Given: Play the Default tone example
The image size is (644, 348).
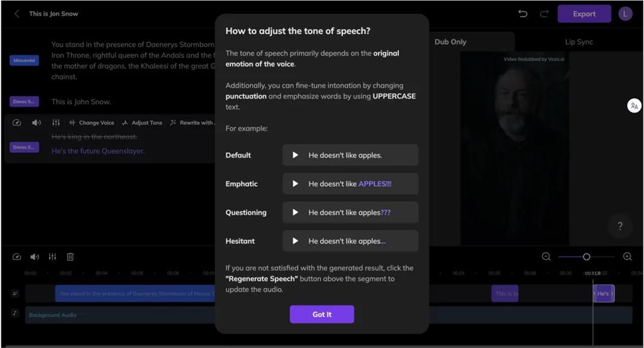Looking at the screenshot, I should pyautogui.click(x=295, y=155).
